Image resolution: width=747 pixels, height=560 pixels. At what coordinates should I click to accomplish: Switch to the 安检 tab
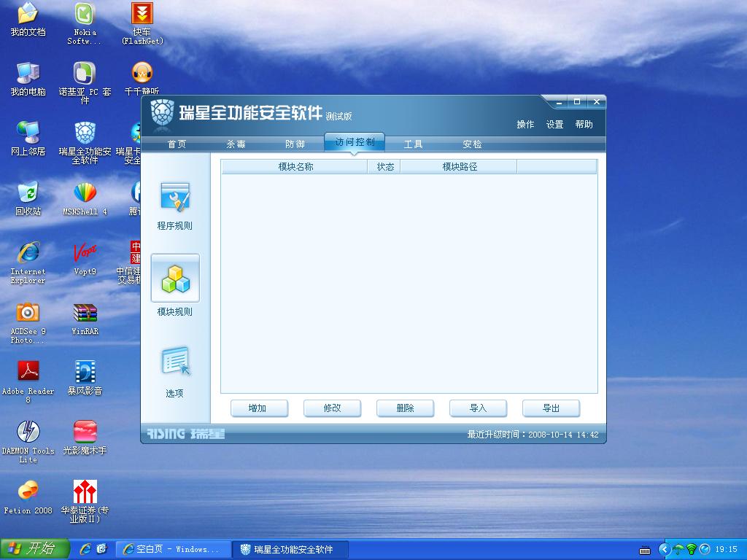472,144
